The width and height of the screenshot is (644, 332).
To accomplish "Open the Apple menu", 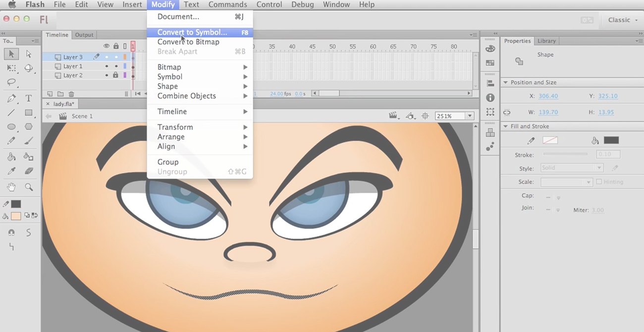I will [x=12, y=4].
